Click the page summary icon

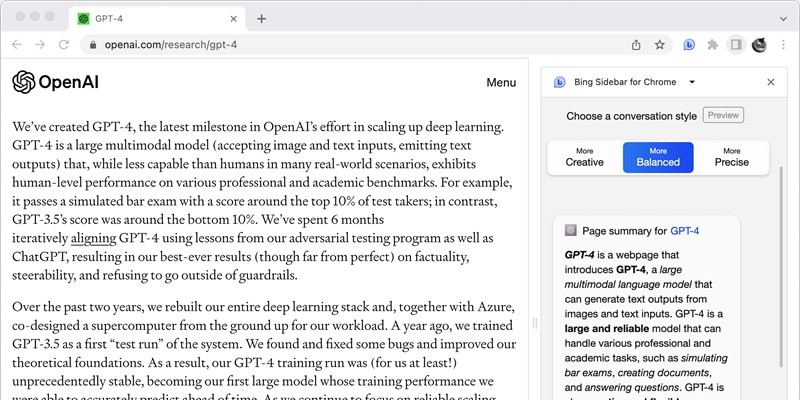point(571,231)
